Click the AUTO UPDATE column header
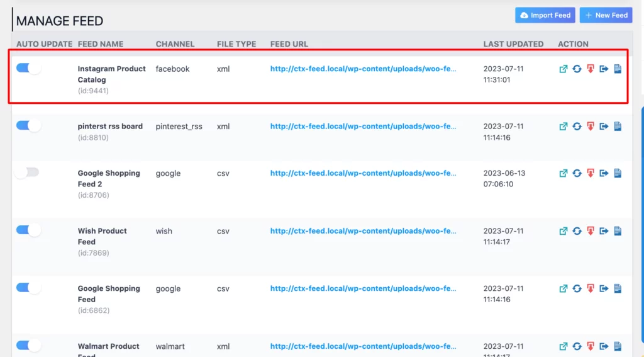The width and height of the screenshot is (644, 357). coord(45,44)
